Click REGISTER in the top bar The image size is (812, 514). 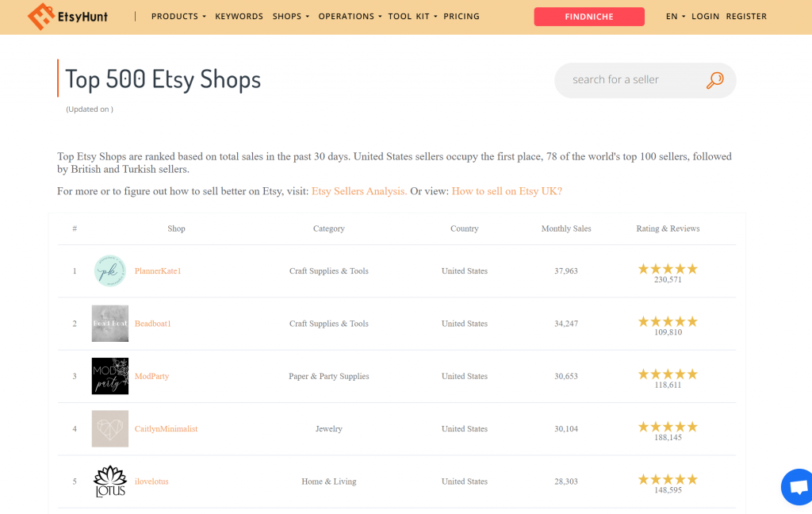click(746, 16)
